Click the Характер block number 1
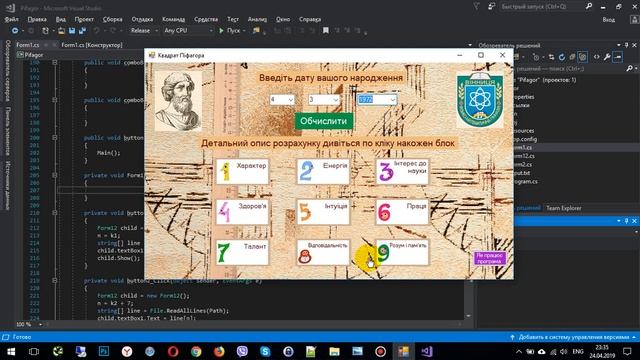The height and width of the screenshot is (360, 640). (242, 171)
